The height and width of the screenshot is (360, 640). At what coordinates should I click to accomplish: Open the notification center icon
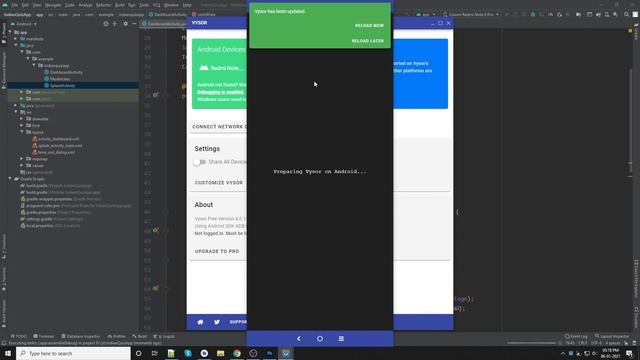click(629, 353)
